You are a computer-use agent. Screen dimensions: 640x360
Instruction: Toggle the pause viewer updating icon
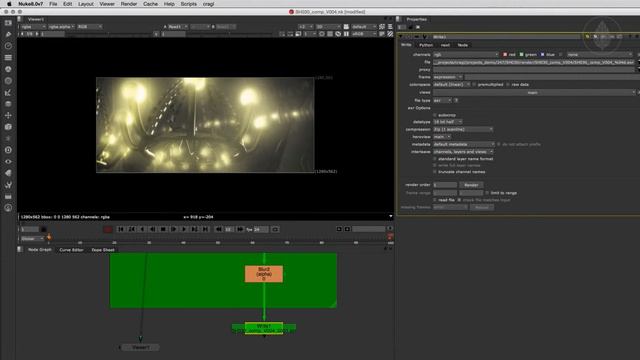click(x=346, y=34)
